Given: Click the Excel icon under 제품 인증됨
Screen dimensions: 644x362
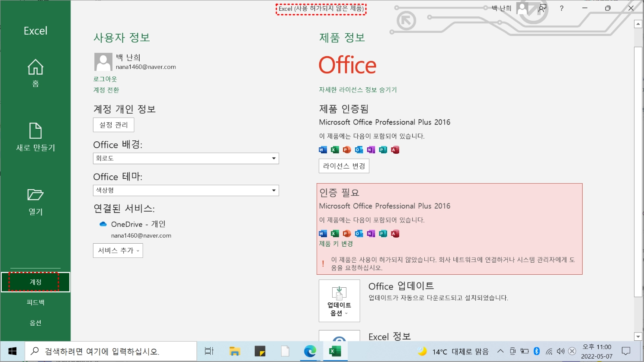Looking at the screenshot, I should tap(335, 150).
